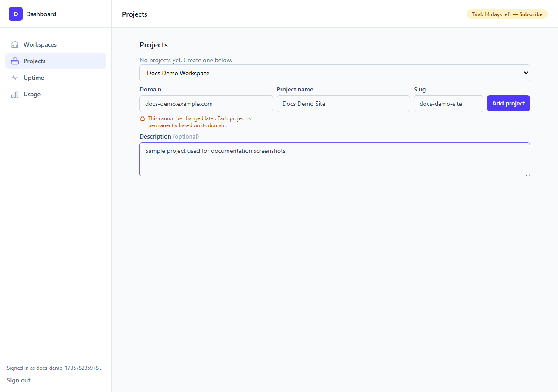This screenshot has width=558, height=392.
Task: Click the Projects section heading in content
Action: point(153,45)
